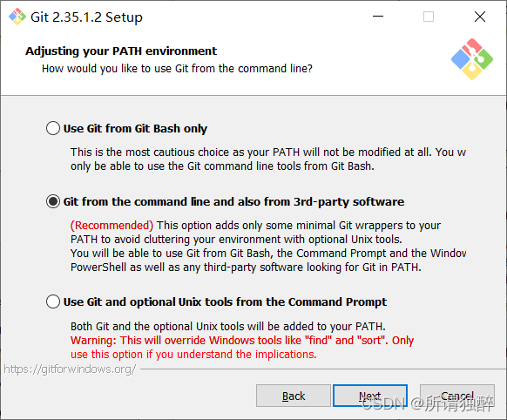
Task: Select the 'Use Git from Git Bash only' radio button
Action: point(53,128)
